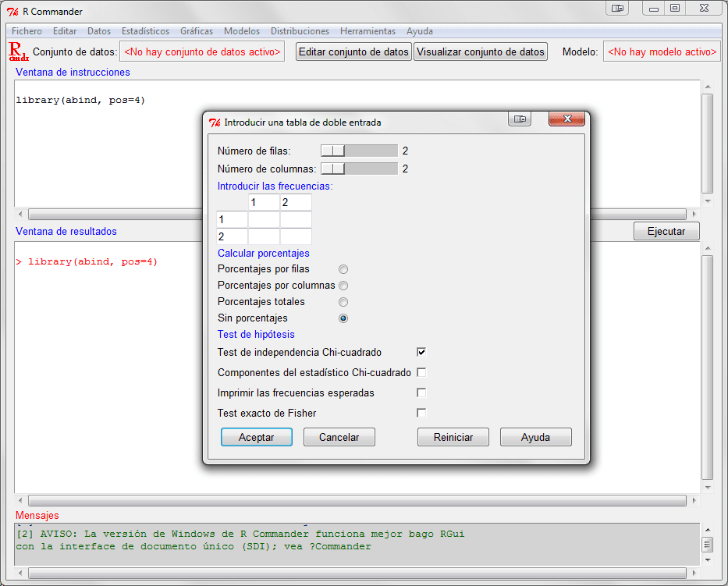
Task: Minimize the R Commander window
Action: (x=654, y=9)
